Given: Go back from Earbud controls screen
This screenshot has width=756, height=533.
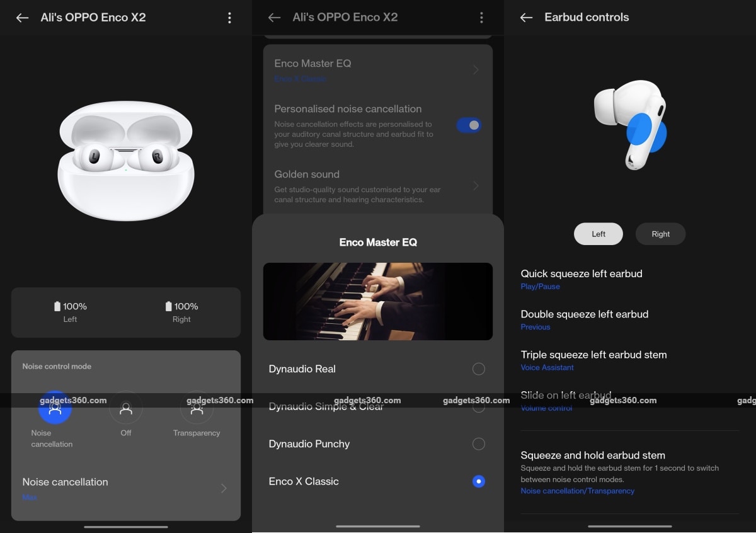Looking at the screenshot, I should click(526, 18).
